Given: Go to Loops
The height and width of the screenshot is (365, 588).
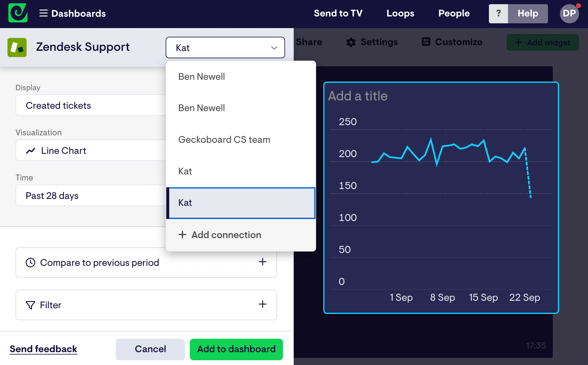Looking at the screenshot, I should pos(400,13).
